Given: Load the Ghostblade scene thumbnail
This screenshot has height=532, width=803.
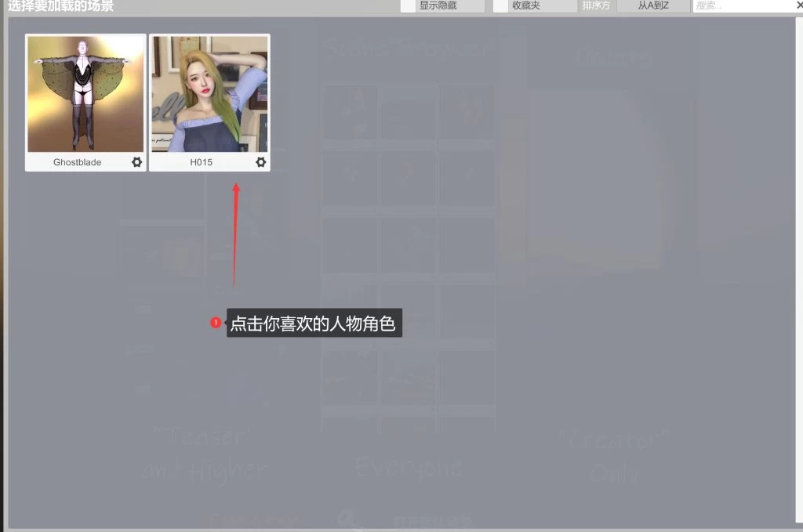Looking at the screenshot, I should [85, 94].
